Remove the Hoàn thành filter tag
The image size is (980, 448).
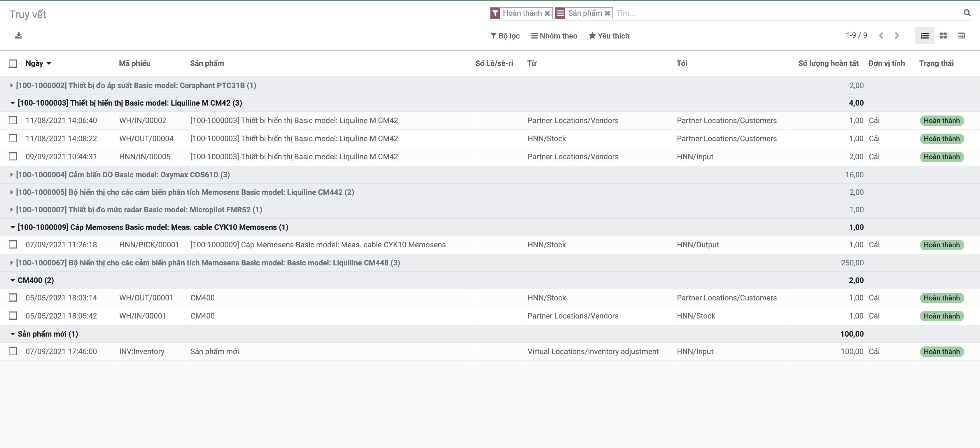pos(547,13)
